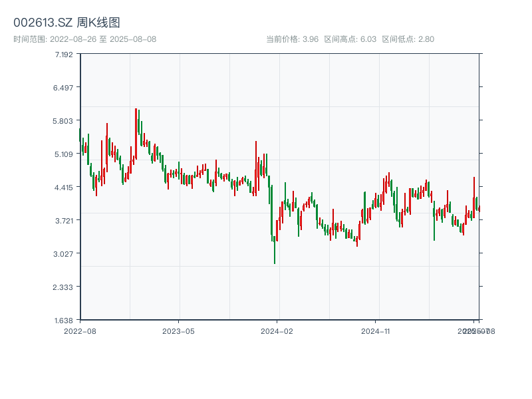
Task: Click the 区间低点 2.80 label
Action: click(408, 39)
